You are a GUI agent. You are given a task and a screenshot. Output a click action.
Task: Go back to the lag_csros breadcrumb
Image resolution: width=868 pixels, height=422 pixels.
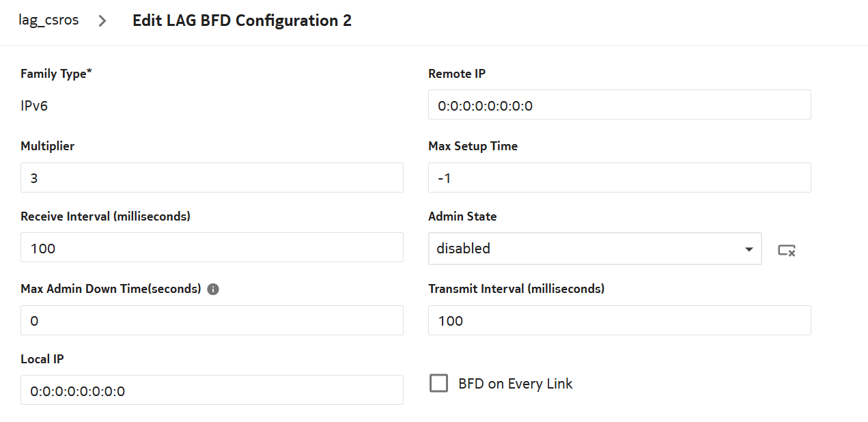click(48, 20)
